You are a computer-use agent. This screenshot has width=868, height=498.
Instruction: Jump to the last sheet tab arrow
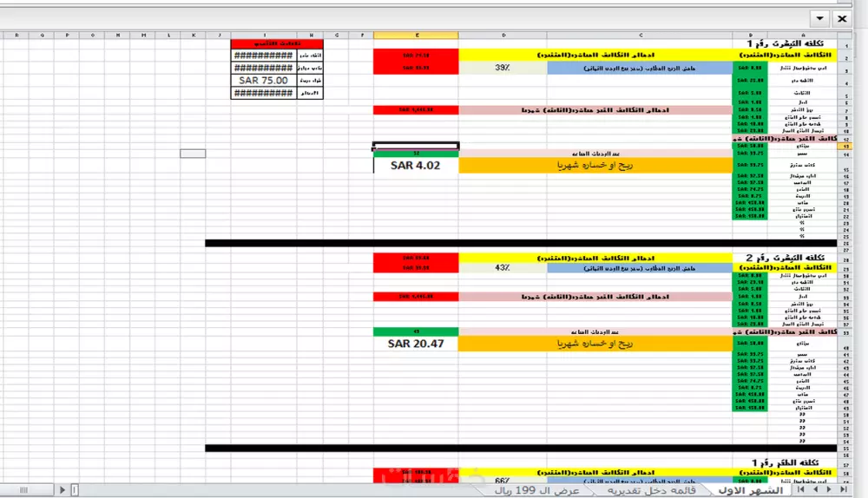(x=843, y=489)
